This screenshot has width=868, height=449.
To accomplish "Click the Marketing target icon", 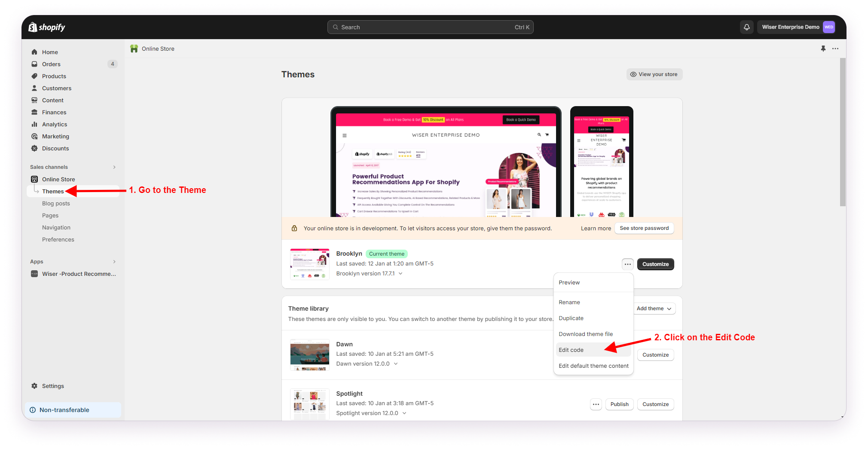I will (34, 136).
